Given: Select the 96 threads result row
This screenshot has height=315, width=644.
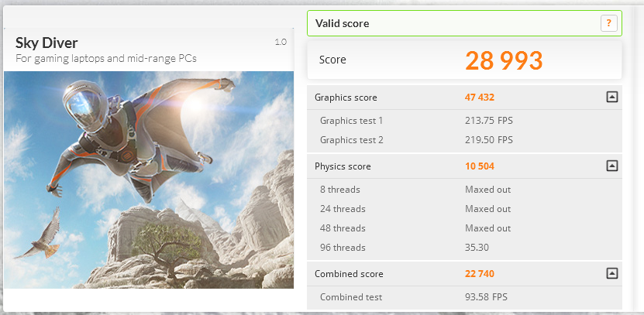Looking at the screenshot, I should point(464,248).
